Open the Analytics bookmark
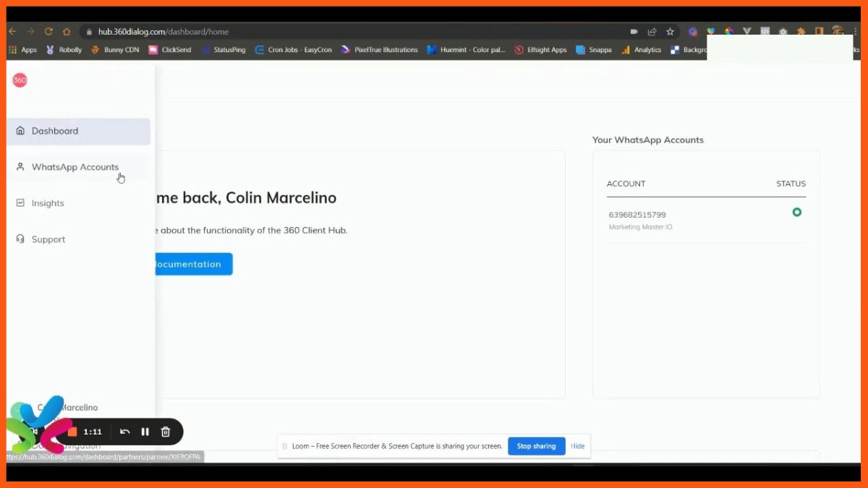 641,49
